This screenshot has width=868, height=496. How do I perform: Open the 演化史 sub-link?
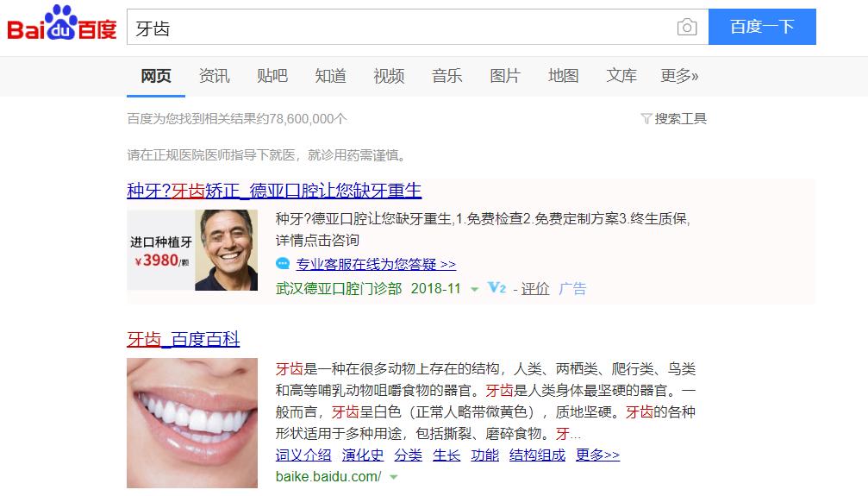click(x=363, y=455)
